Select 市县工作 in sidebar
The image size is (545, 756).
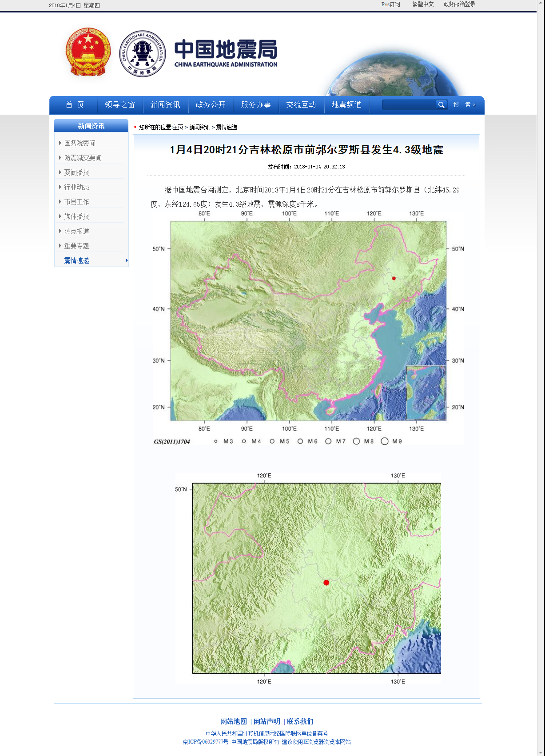76,202
